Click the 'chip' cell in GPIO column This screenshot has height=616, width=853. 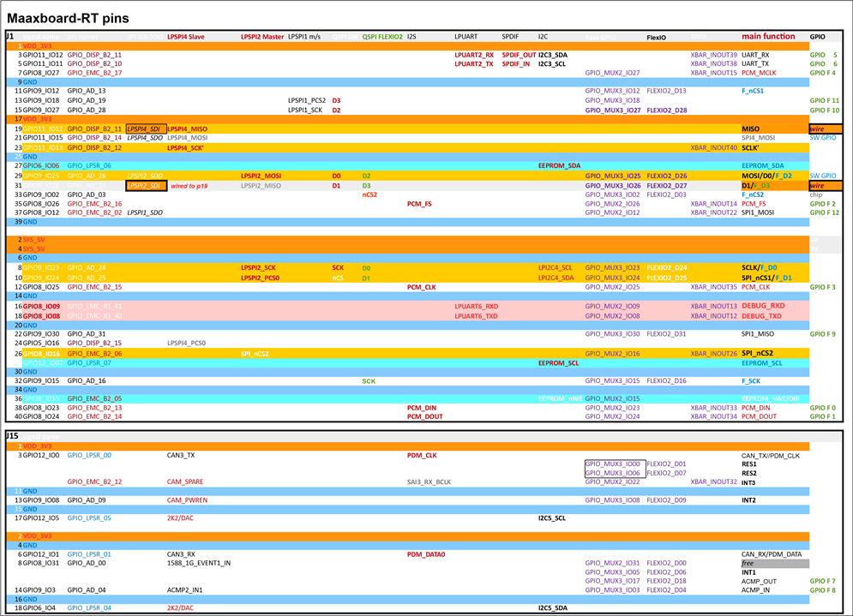point(816,194)
